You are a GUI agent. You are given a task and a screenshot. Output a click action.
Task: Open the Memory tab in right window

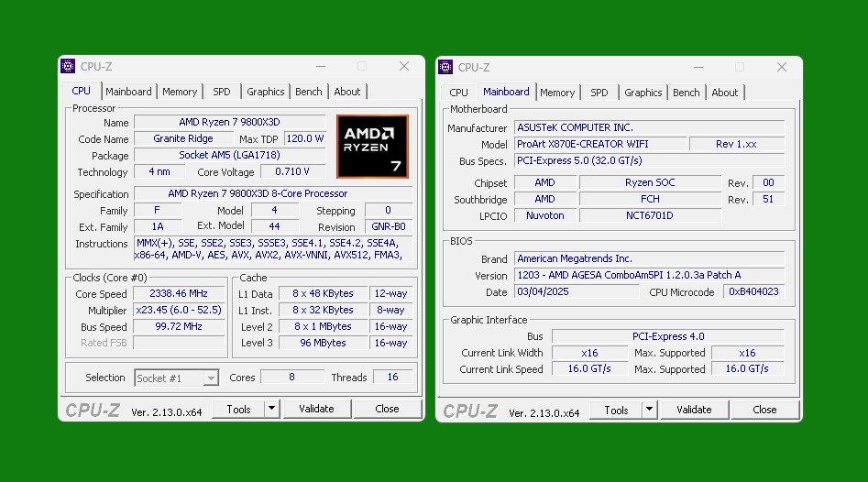(x=557, y=93)
